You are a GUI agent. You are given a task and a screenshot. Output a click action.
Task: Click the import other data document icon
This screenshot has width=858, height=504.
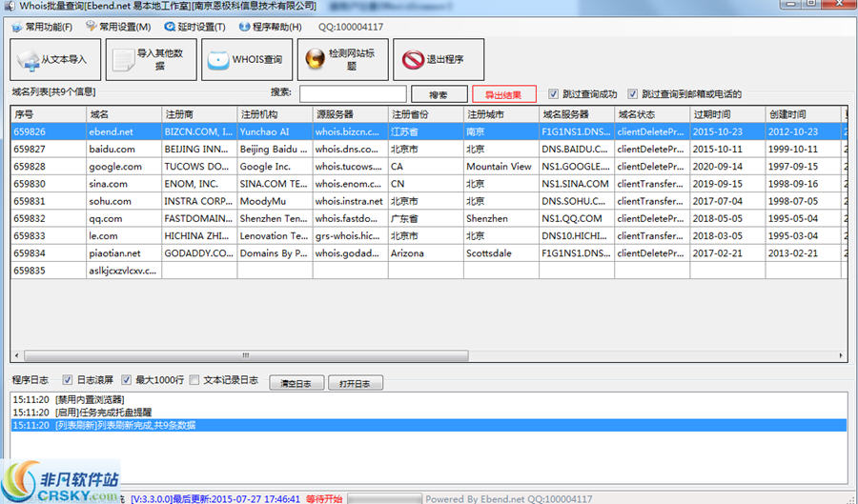pyautogui.click(x=123, y=60)
